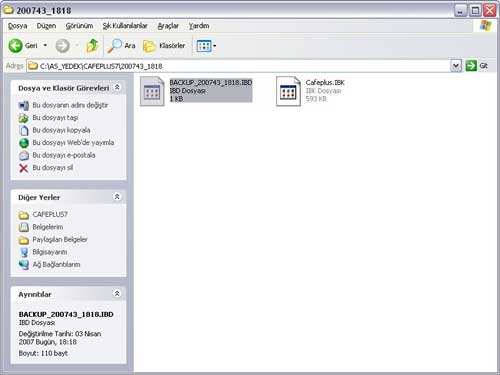Open the Araçlar menu
The height and width of the screenshot is (375, 500).
pos(168,26)
